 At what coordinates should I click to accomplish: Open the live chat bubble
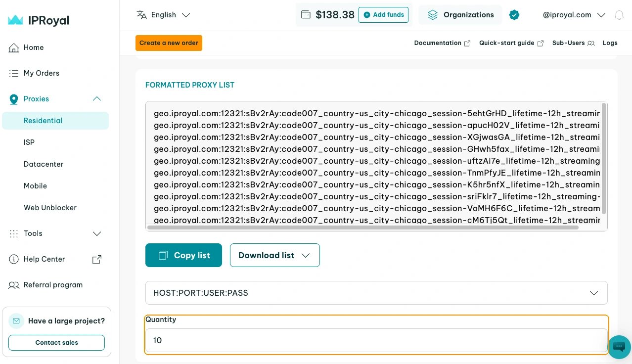[619, 347]
